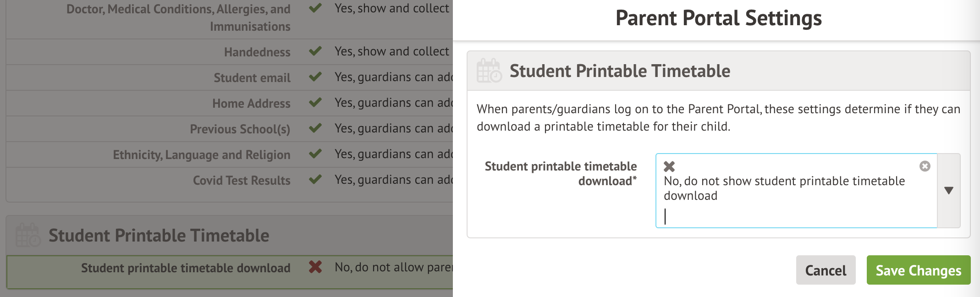Viewport: 980px width, 297px height.
Task: Click the green tick next to Handedness
Action: [x=315, y=51]
